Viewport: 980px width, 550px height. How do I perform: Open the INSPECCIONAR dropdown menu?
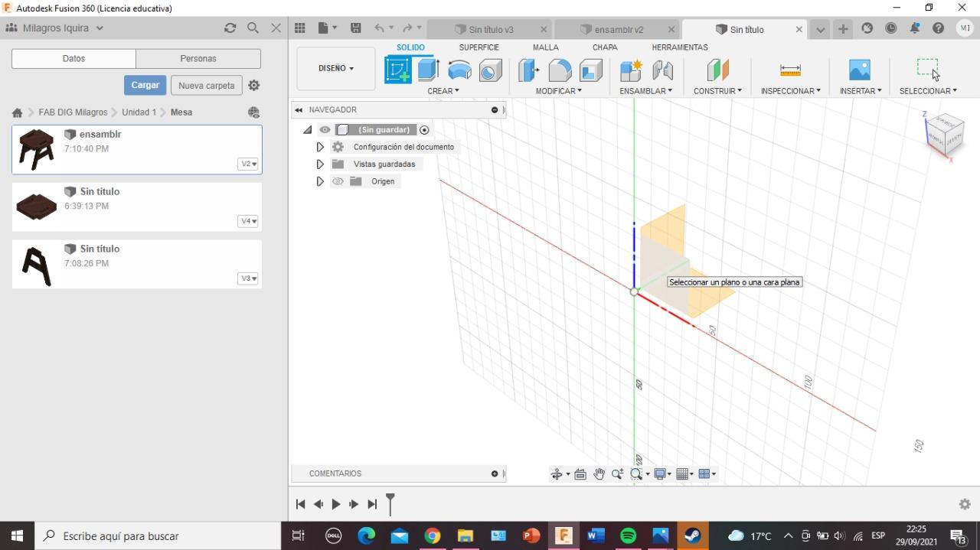[x=790, y=91]
